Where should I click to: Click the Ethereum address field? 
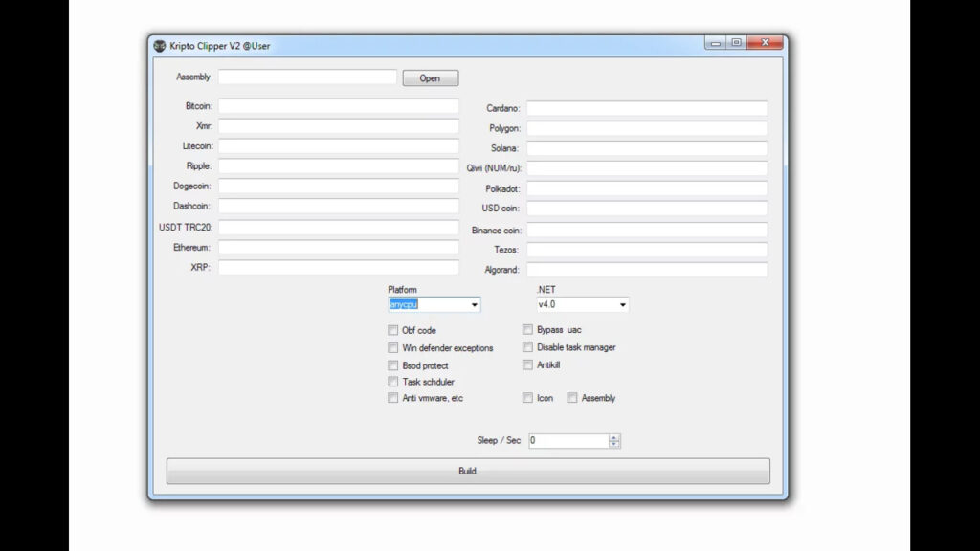[x=338, y=248]
